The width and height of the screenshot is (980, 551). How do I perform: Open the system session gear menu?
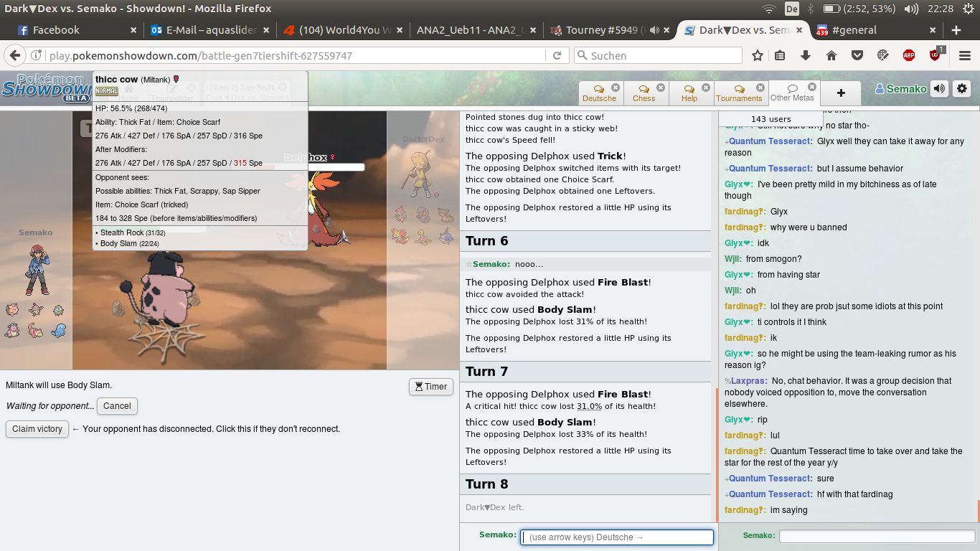[968, 9]
